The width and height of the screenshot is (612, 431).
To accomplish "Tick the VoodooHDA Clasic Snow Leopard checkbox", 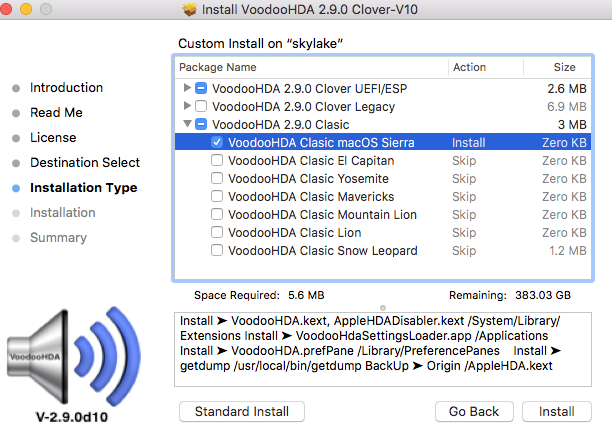I will pyautogui.click(x=217, y=251).
